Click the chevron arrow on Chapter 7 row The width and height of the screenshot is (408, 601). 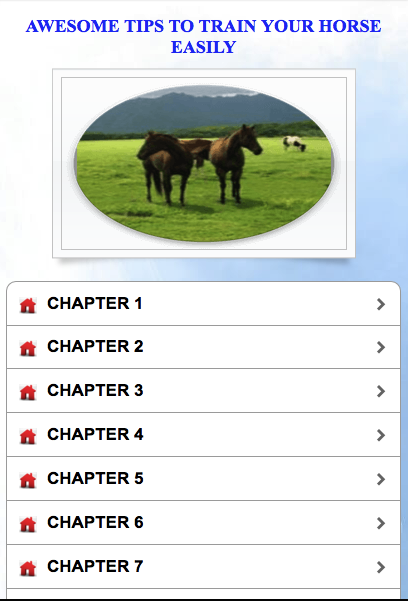(x=380, y=567)
